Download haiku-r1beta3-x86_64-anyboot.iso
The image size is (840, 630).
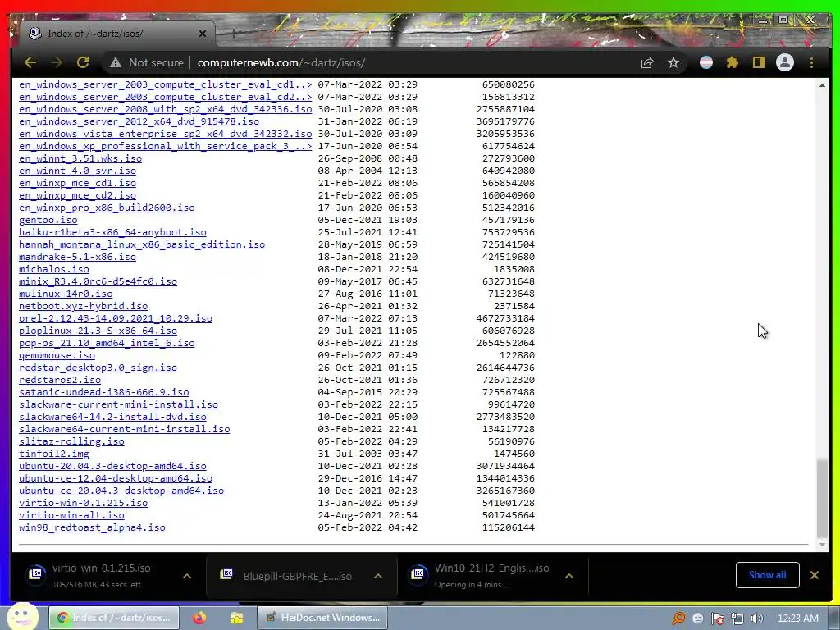click(x=112, y=232)
